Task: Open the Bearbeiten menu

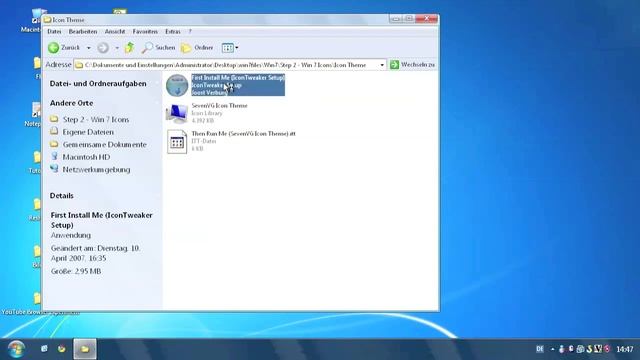Action: 83,31
